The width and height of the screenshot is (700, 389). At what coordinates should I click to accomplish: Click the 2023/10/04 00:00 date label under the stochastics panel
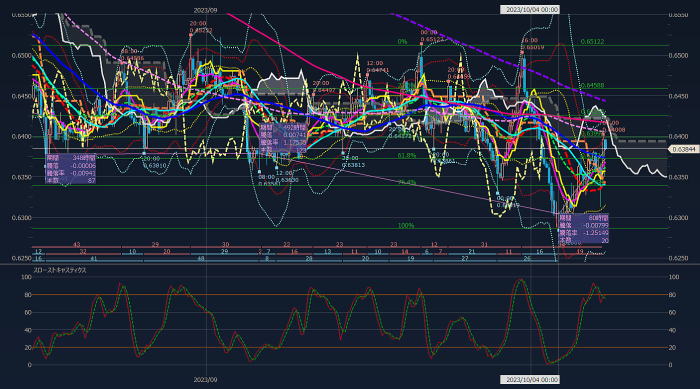coord(530,379)
